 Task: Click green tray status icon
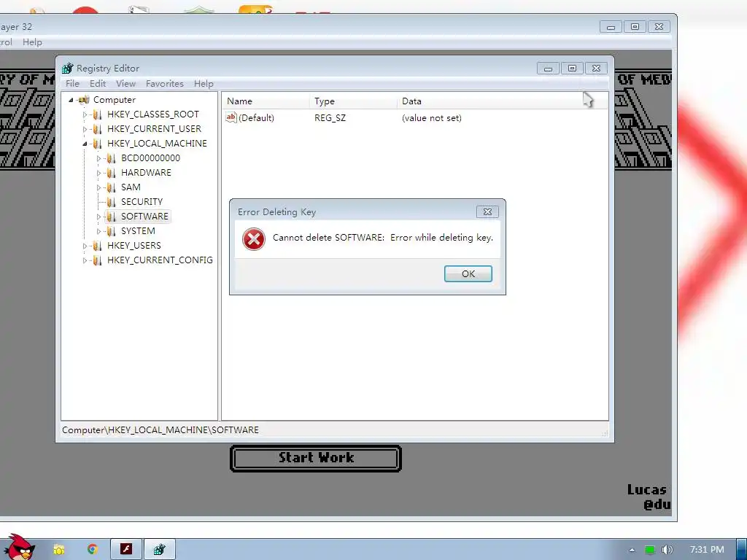click(650, 550)
